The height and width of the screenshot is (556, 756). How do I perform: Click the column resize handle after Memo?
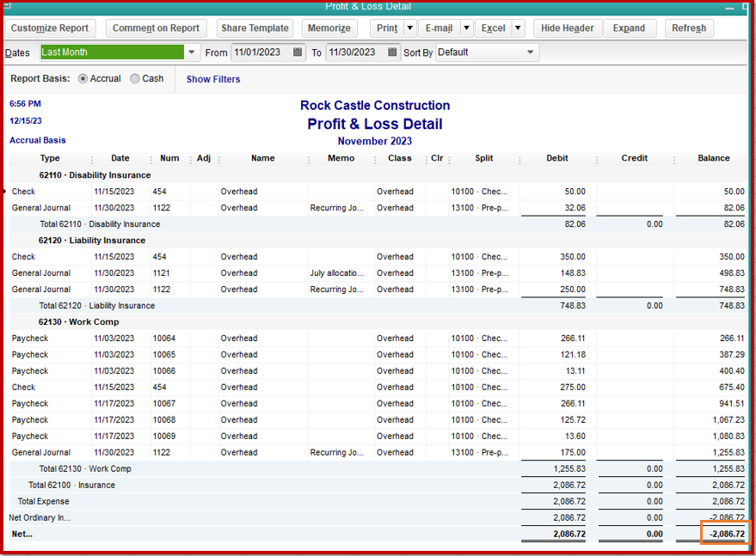[x=375, y=159]
